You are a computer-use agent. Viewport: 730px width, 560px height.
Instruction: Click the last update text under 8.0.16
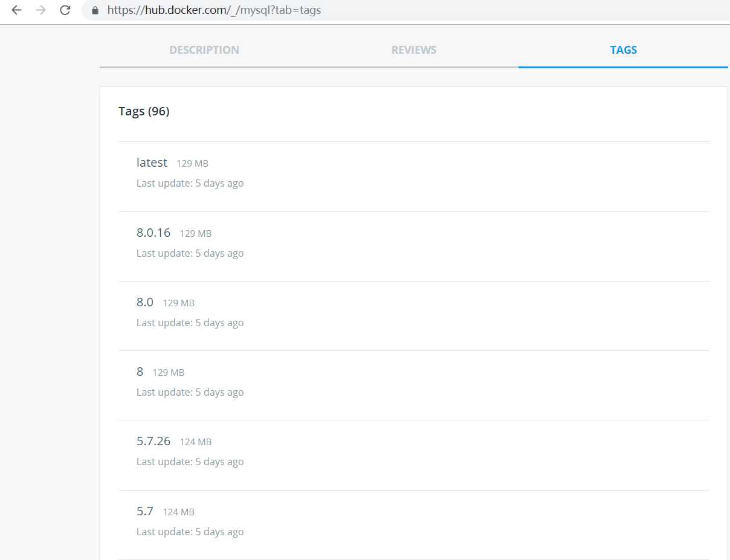pos(190,253)
